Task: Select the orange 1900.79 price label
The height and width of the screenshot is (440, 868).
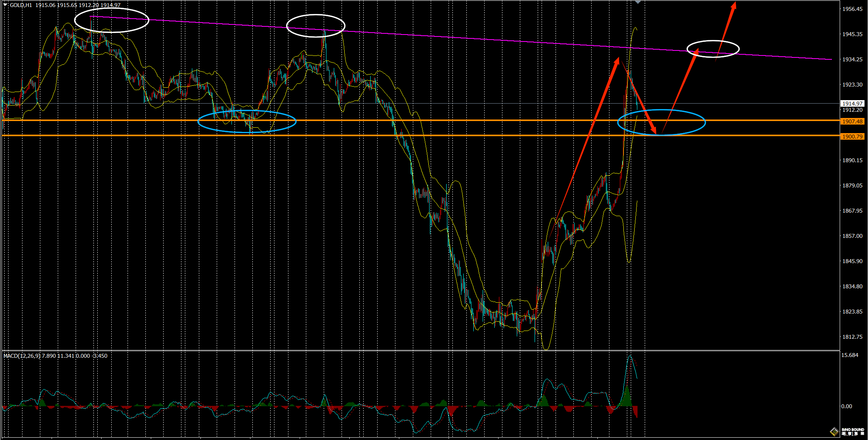Action: click(852, 137)
